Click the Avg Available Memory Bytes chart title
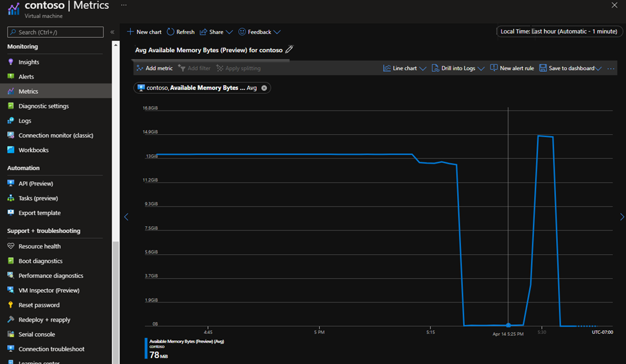 point(209,50)
